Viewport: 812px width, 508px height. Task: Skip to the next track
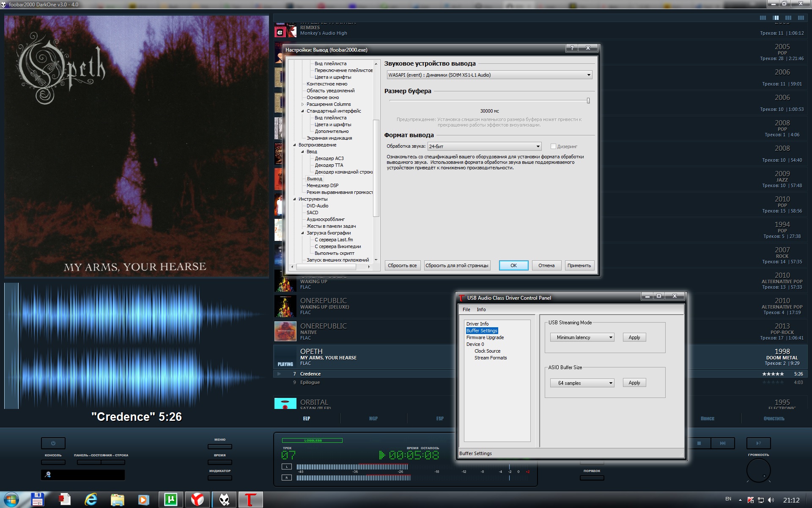click(x=723, y=443)
